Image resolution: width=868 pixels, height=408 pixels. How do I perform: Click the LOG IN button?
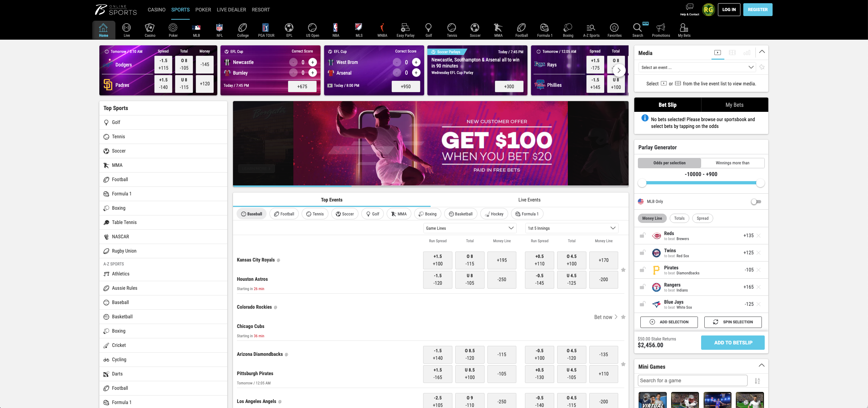729,10
